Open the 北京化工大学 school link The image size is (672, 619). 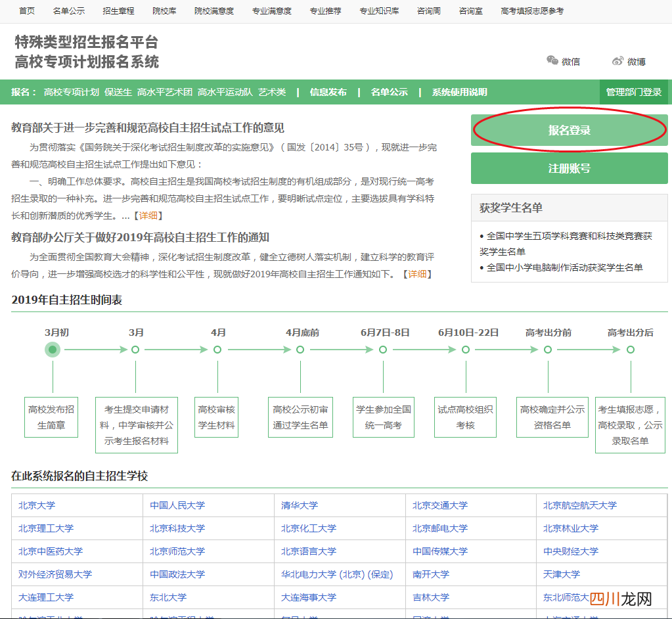click(309, 528)
